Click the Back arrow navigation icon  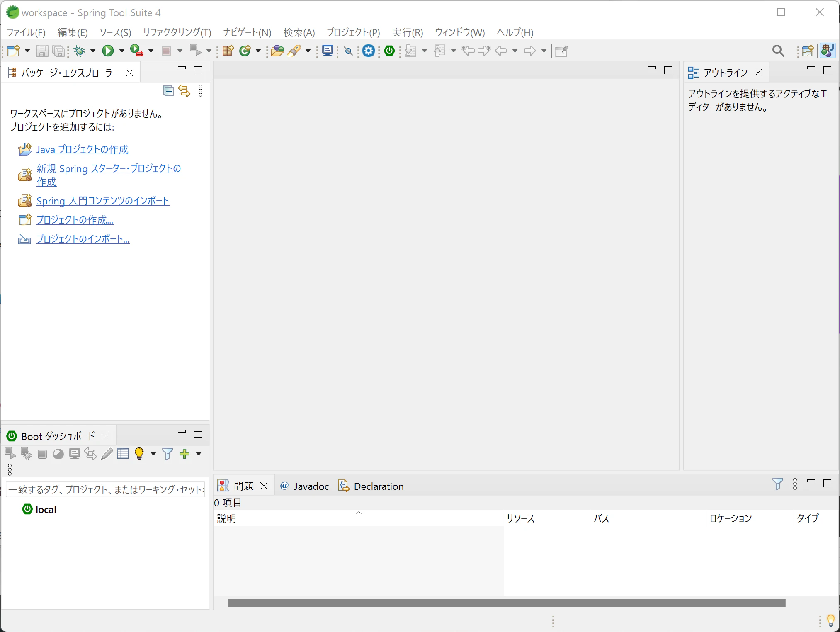coord(501,51)
